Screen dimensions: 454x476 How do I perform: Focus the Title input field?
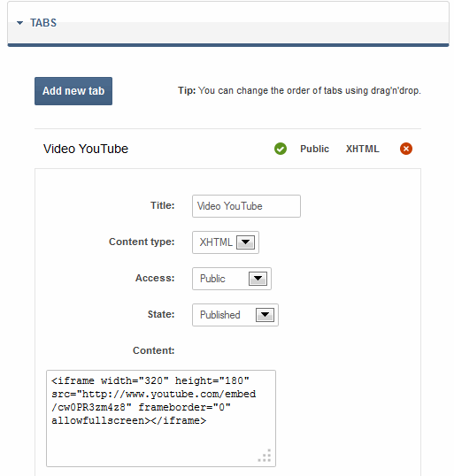click(246, 206)
